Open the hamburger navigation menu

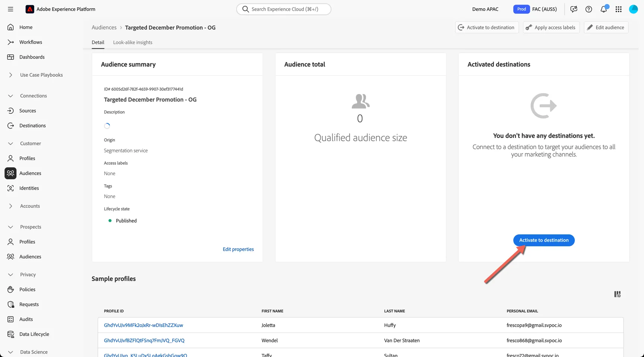tap(10, 9)
